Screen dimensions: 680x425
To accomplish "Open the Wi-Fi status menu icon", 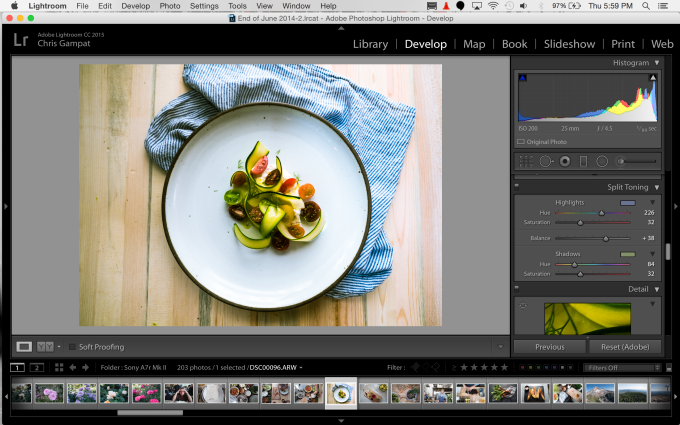I will [493, 6].
